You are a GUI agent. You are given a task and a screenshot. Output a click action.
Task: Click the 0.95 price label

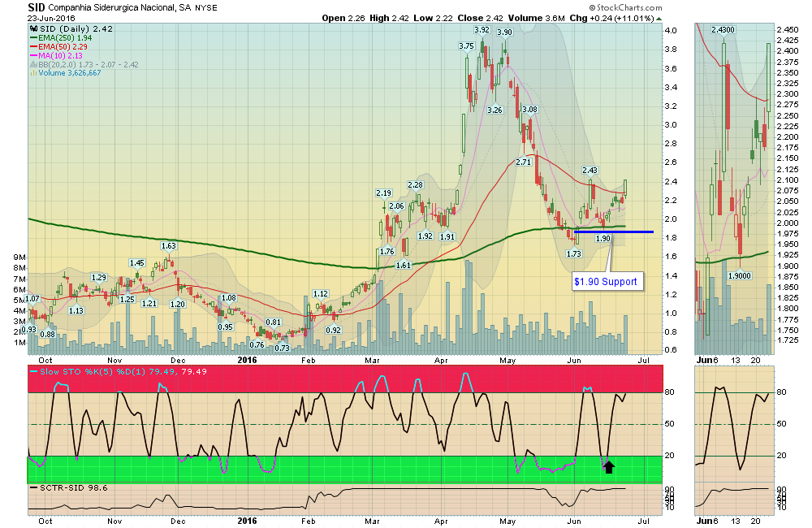(x=225, y=327)
